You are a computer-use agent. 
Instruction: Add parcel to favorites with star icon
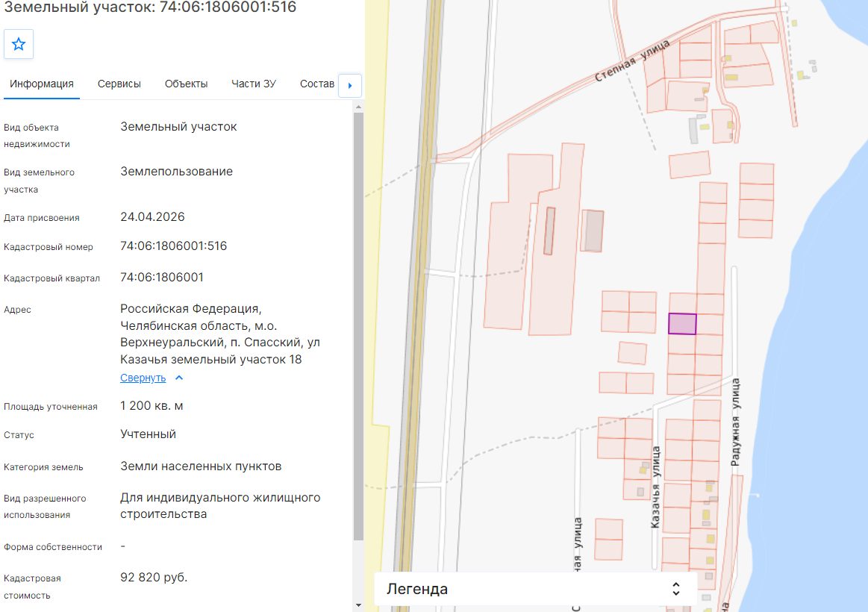point(18,44)
